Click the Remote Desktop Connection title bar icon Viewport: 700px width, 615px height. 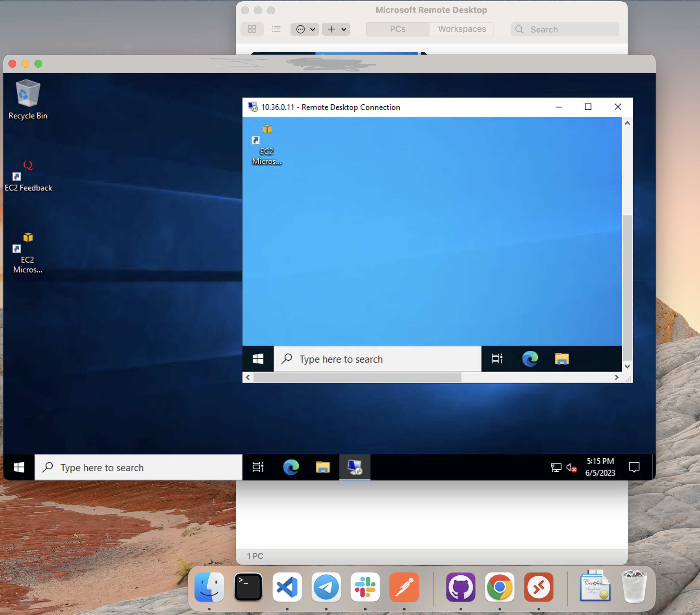pos(253,107)
